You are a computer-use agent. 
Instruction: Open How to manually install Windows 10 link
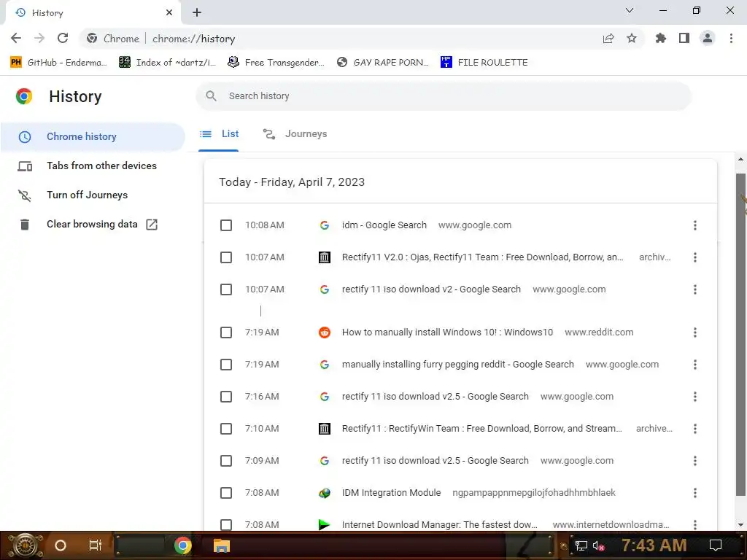point(447,332)
